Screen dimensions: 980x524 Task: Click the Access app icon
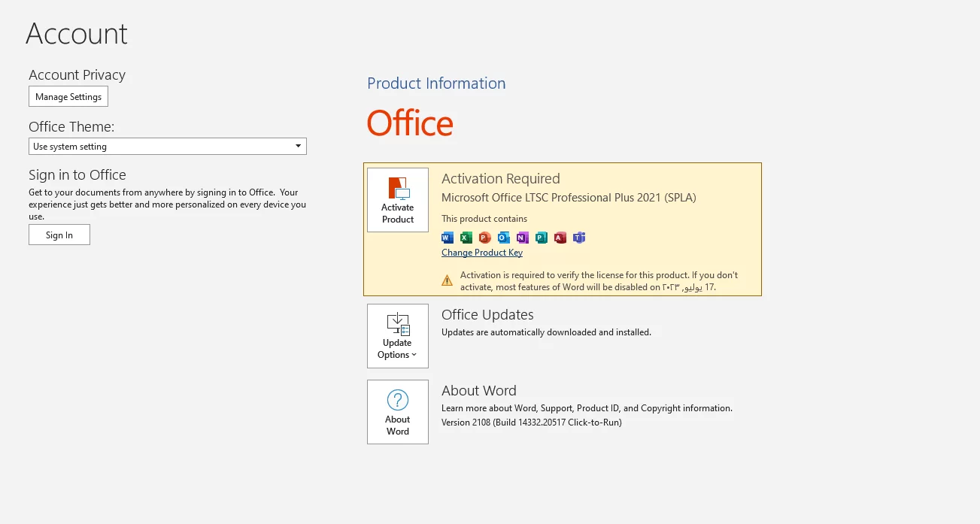click(560, 238)
